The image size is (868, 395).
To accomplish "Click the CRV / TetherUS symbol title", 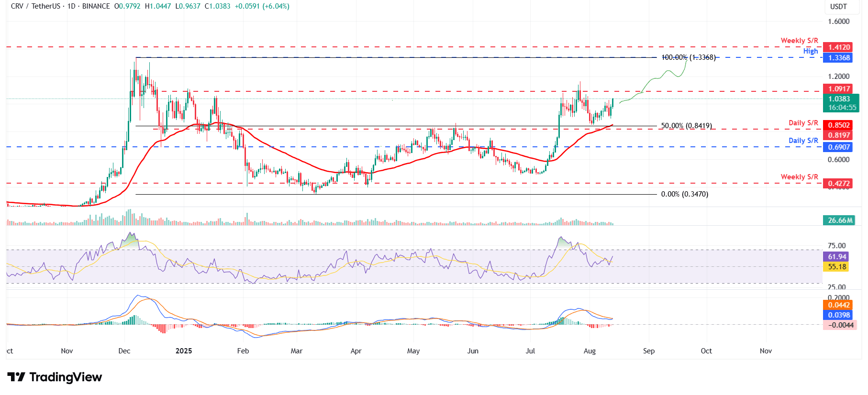I will click(36, 6).
